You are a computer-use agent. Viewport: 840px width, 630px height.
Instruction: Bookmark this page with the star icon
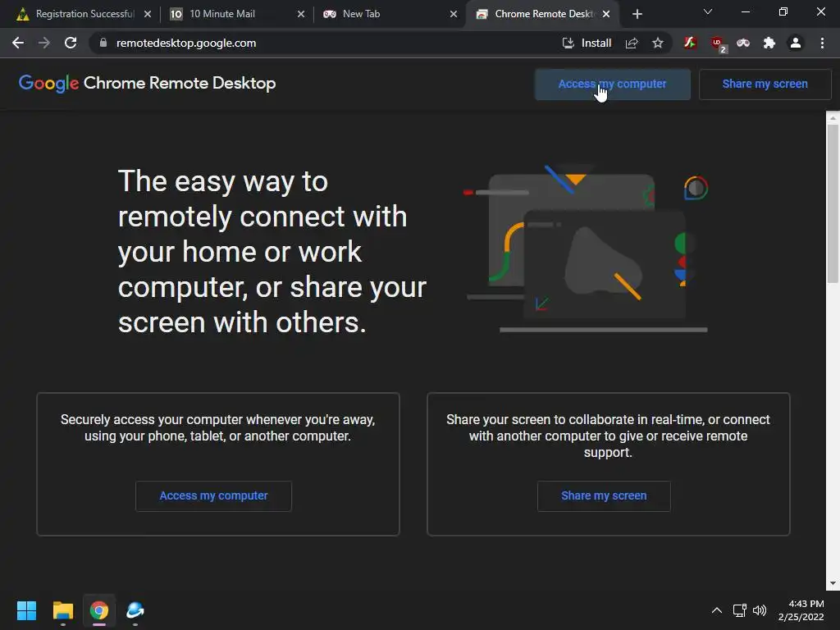[x=658, y=43]
